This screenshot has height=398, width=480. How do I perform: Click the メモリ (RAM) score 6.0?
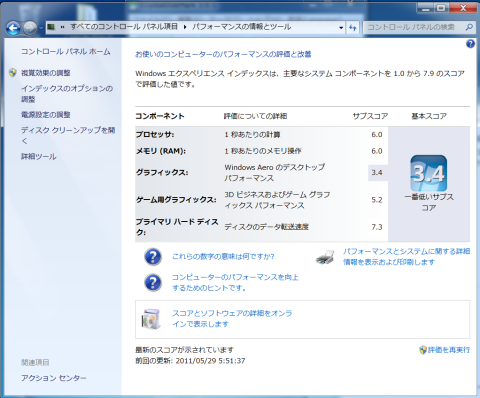click(x=377, y=151)
